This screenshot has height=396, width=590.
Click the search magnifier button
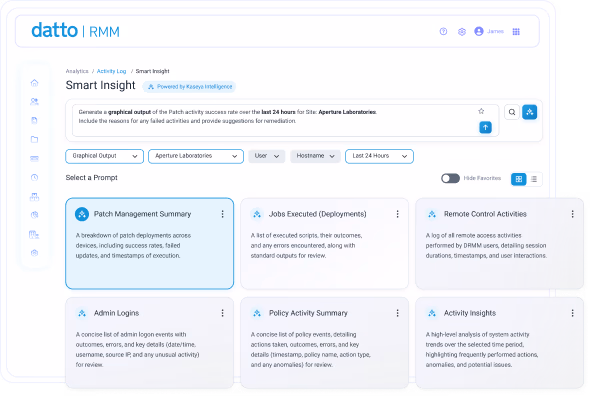click(512, 112)
